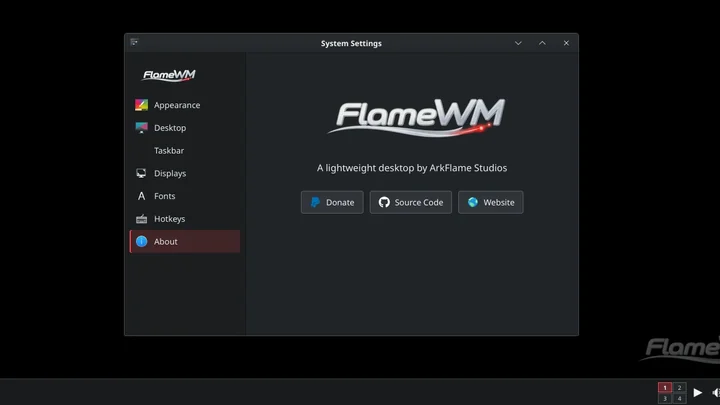Switch to workspace 1 in the pager
The width and height of the screenshot is (720, 405).
tap(664, 388)
